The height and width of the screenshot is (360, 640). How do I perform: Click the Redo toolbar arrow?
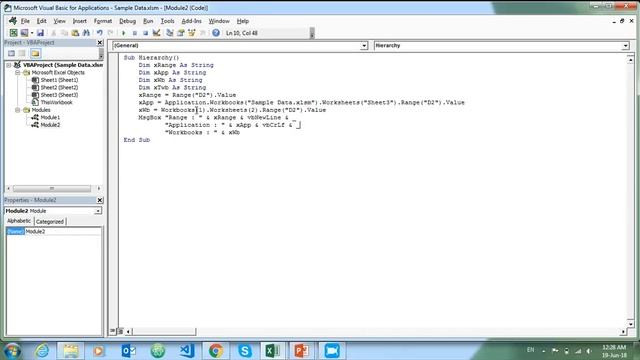click(110, 33)
